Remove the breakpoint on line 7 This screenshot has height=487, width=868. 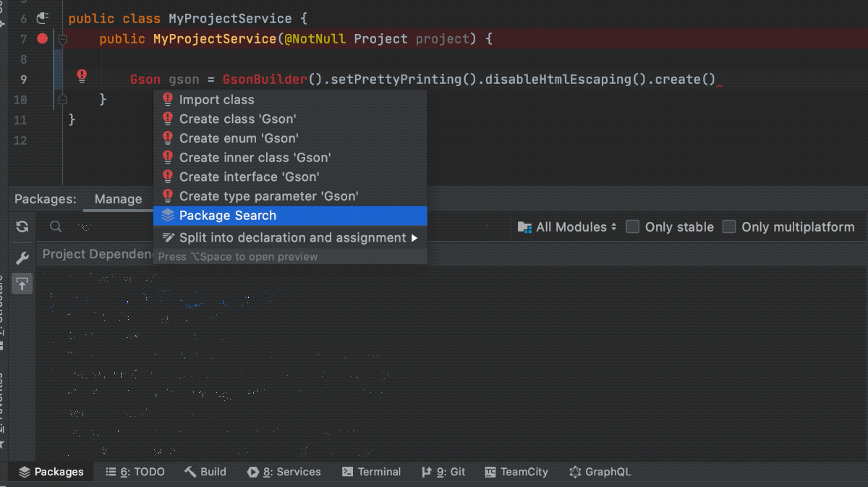(x=42, y=38)
